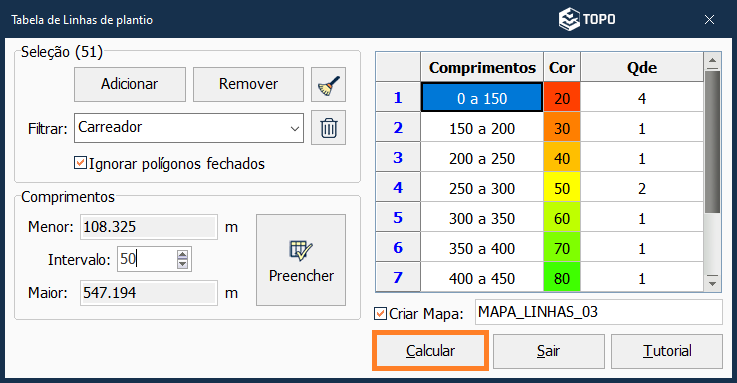Click the table scroll up arrow
The image size is (737, 383).
point(713,61)
